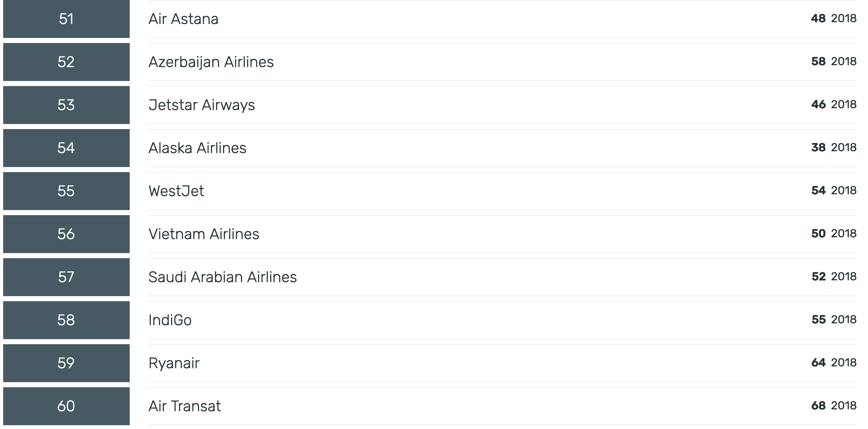Screen dimensions: 868x429
Task: Select the rank 58 tile
Action: click(x=66, y=320)
